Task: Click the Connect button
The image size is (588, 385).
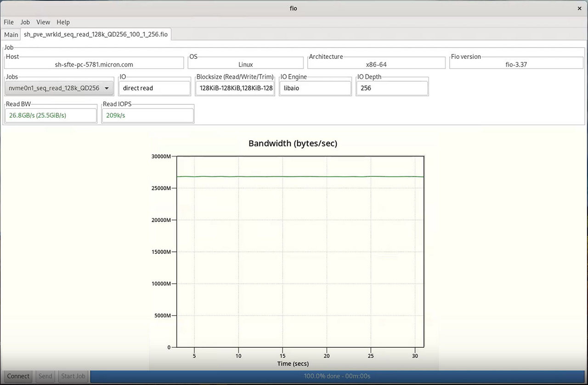Action: coord(18,376)
